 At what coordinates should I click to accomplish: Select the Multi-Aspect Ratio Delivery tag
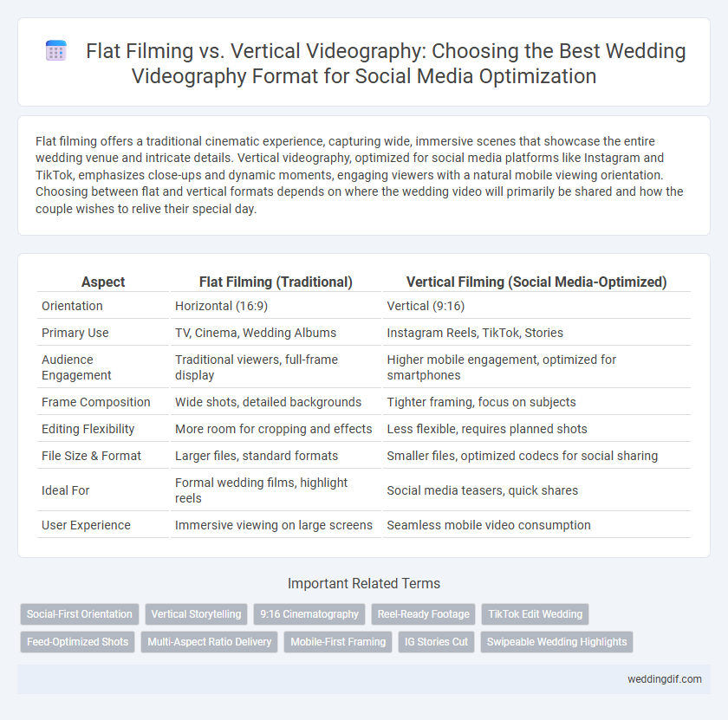[210, 642]
